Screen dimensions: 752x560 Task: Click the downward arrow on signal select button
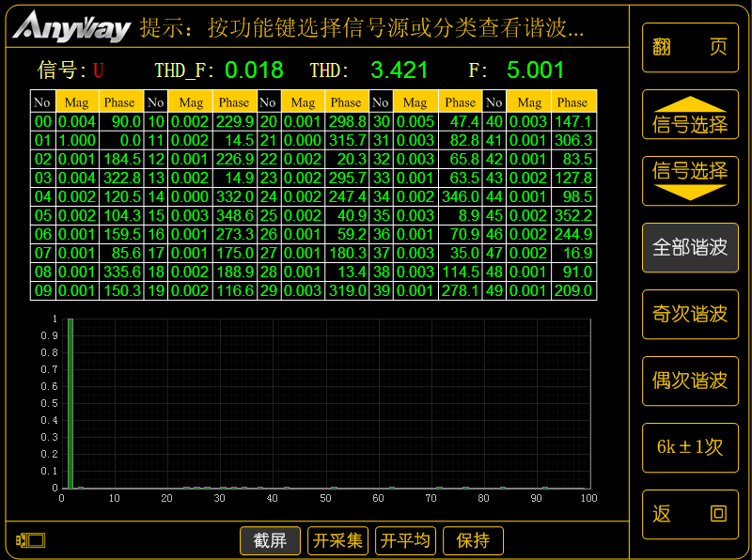click(690, 193)
